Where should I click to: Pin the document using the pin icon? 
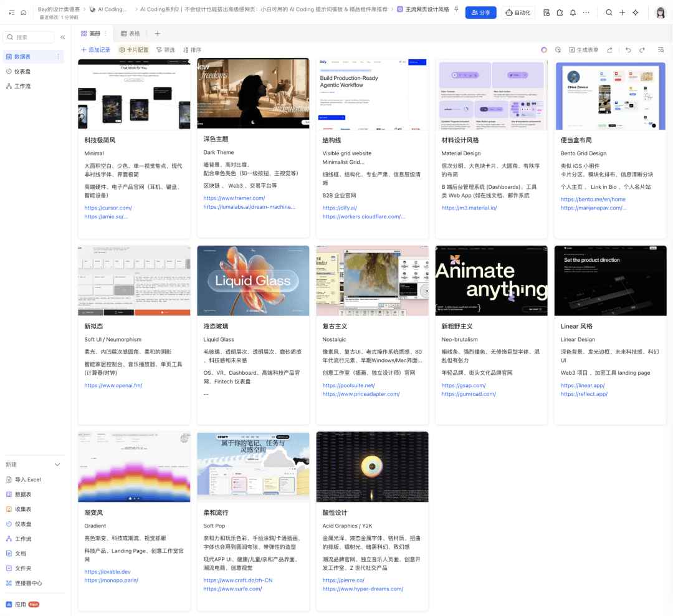(x=456, y=10)
